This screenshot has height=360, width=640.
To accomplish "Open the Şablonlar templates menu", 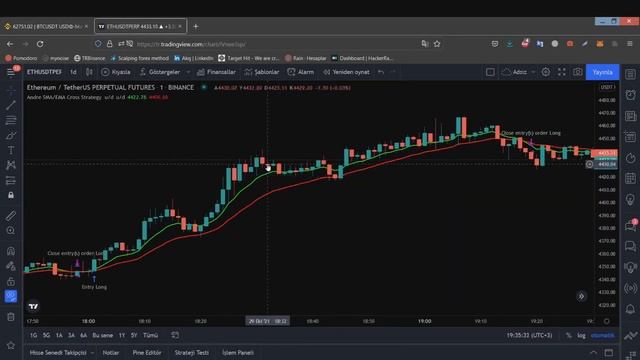I will [x=262, y=72].
